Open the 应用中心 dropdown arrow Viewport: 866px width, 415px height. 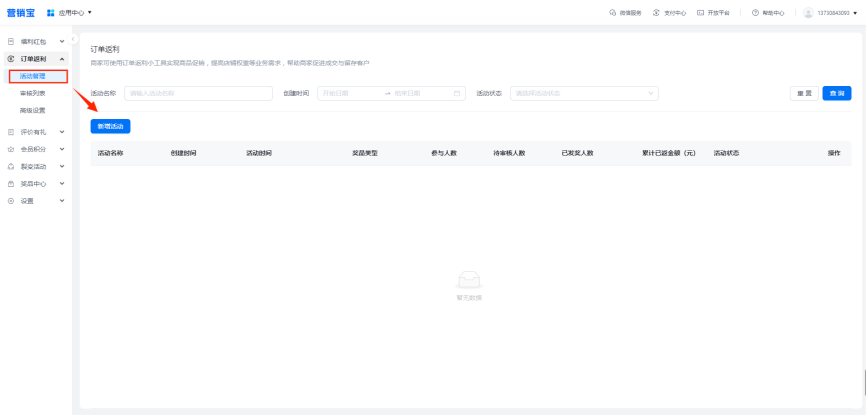(90, 12)
